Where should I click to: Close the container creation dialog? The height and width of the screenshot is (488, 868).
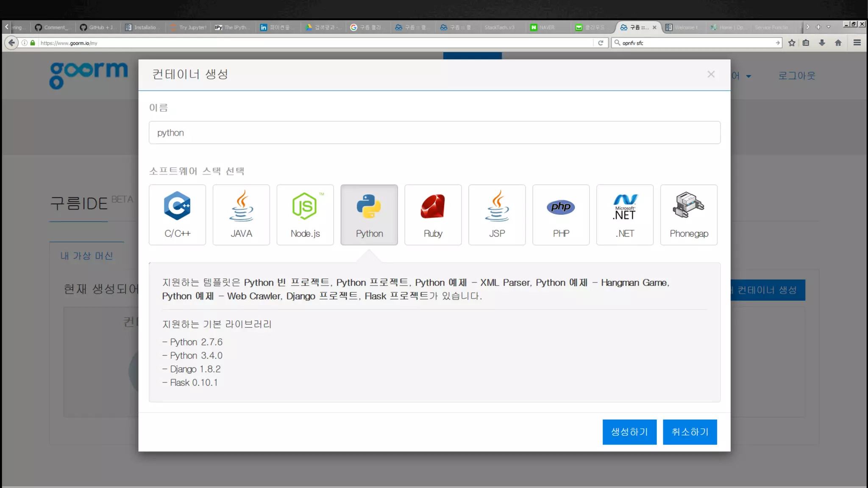(711, 75)
